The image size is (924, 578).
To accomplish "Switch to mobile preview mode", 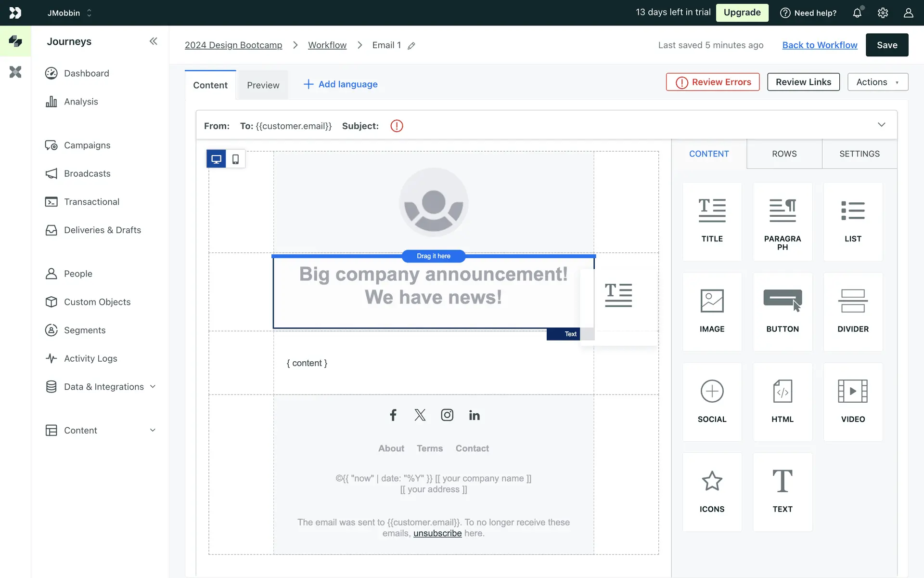I will tap(235, 159).
